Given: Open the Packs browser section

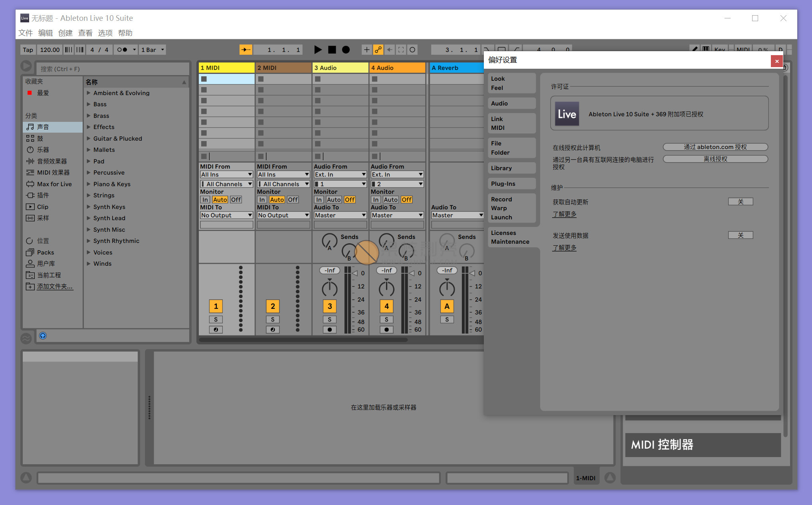Looking at the screenshot, I should pyautogui.click(x=45, y=252).
